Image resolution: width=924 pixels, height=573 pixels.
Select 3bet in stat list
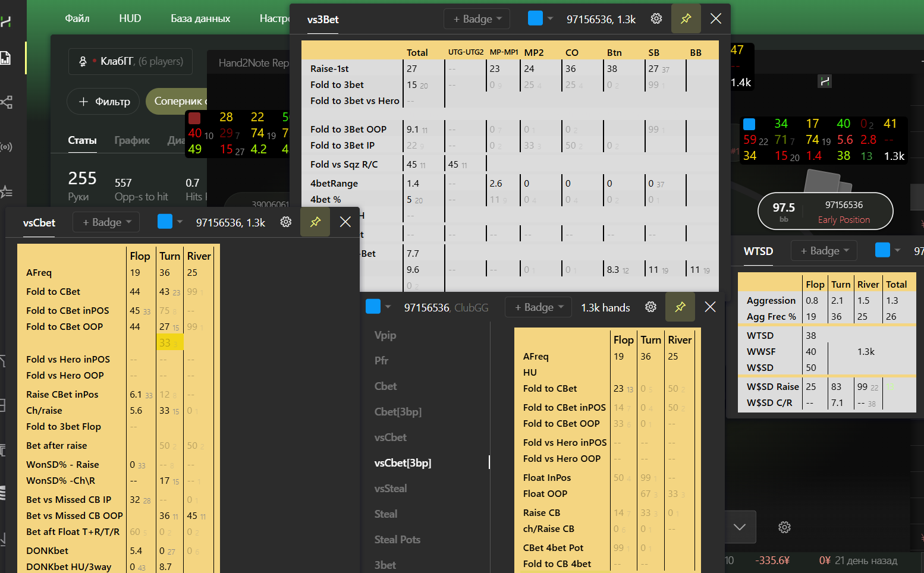tap(385, 565)
